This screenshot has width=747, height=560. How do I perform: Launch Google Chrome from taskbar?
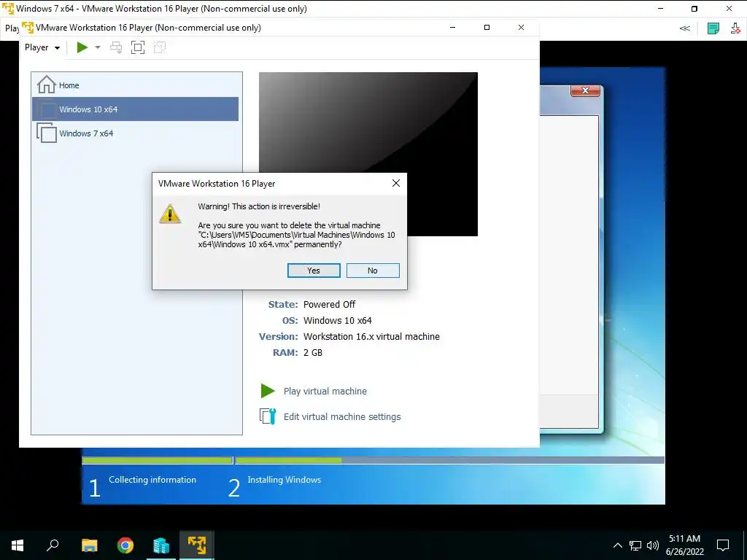(125, 545)
